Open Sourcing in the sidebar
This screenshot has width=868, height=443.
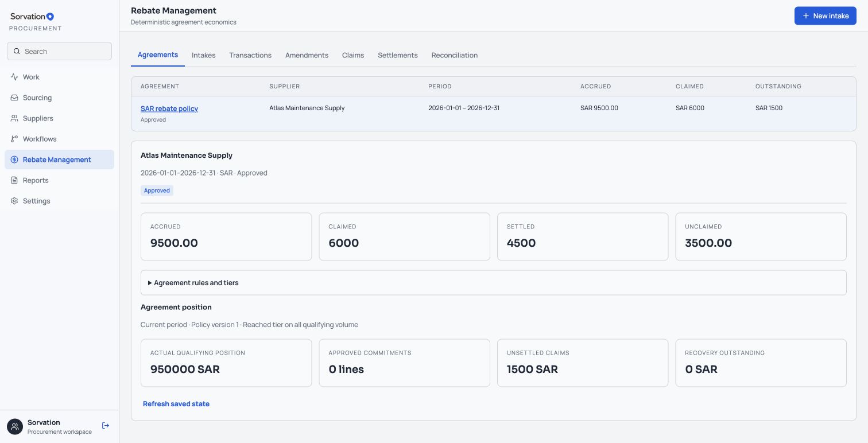tap(59, 98)
